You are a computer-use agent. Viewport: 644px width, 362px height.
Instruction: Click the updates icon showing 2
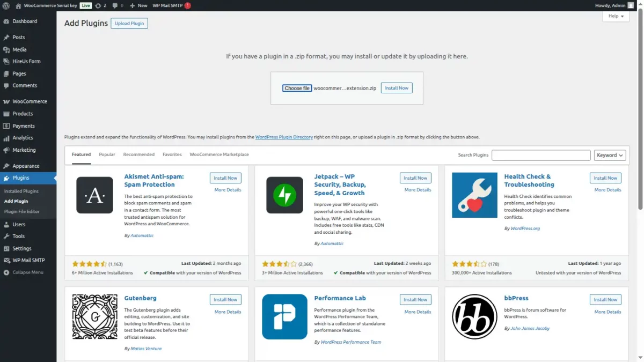coord(100,5)
